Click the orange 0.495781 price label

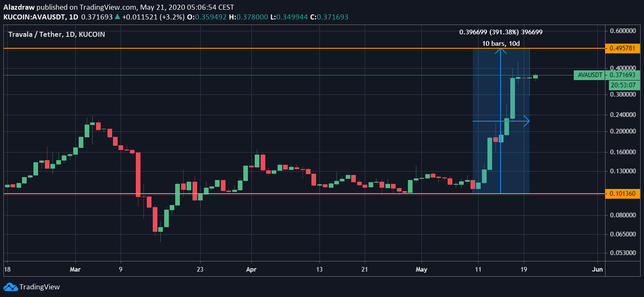click(x=623, y=48)
